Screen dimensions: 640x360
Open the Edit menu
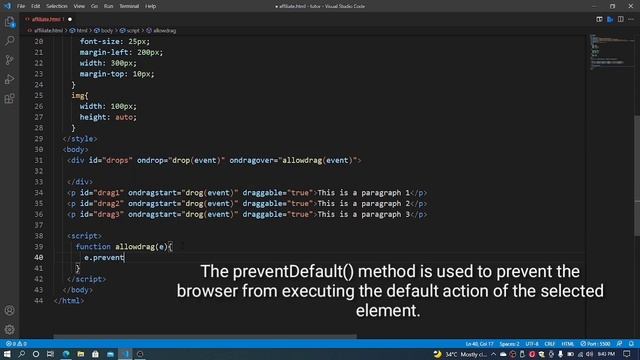(36, 6)
